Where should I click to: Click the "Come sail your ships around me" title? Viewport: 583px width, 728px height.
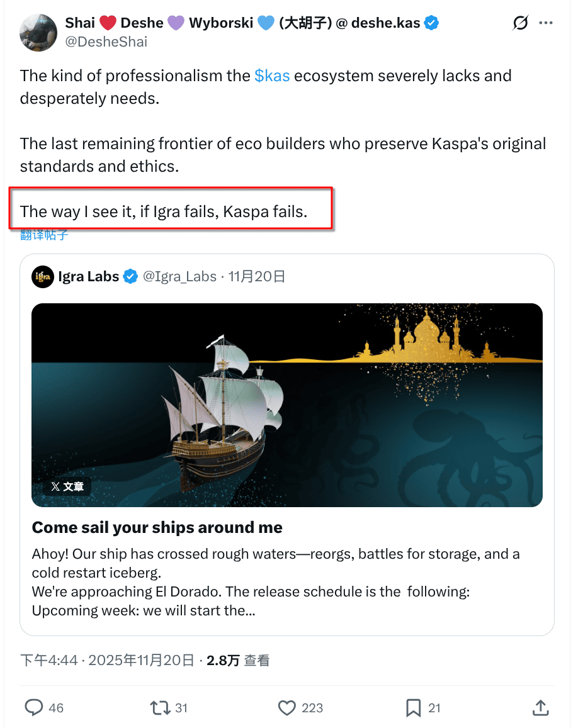click(157, 527)
